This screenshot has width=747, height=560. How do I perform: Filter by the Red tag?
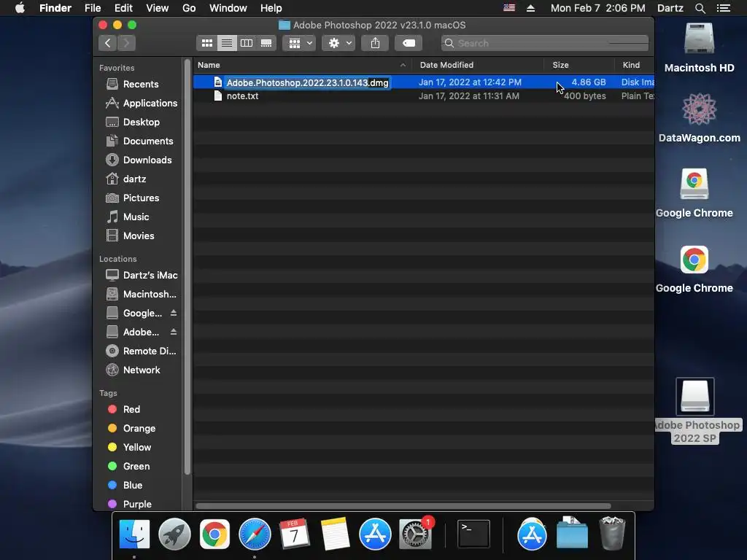coord(124,410)
